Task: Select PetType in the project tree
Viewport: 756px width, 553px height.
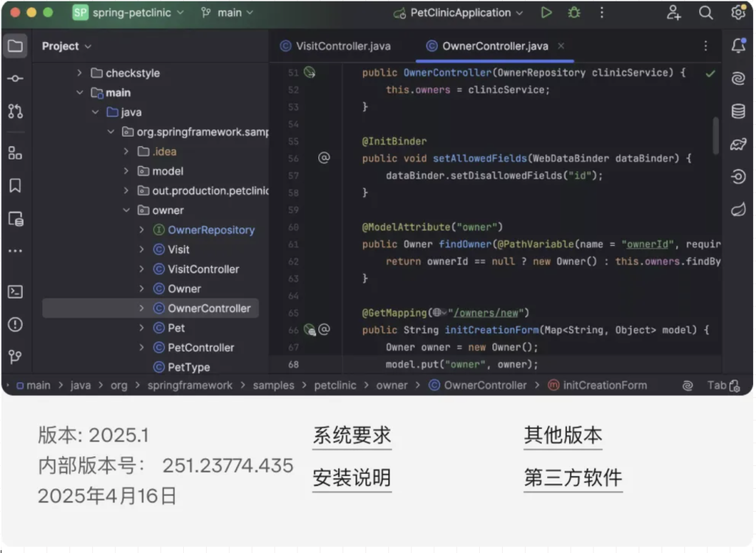Action: point(188,368)
